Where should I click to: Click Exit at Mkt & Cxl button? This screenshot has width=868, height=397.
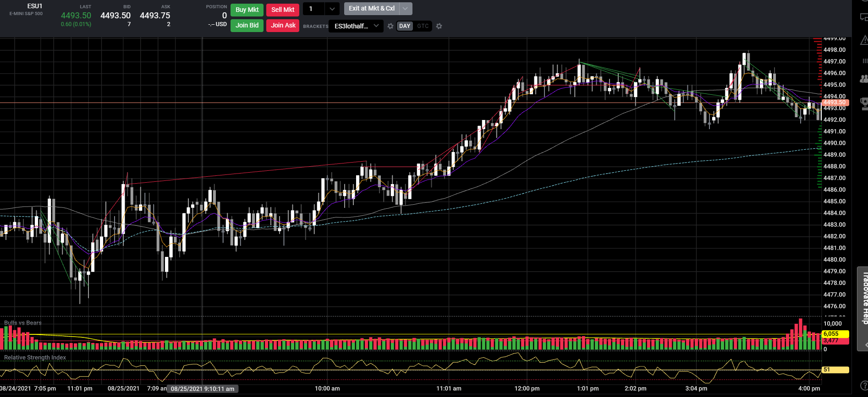(372, 9)
